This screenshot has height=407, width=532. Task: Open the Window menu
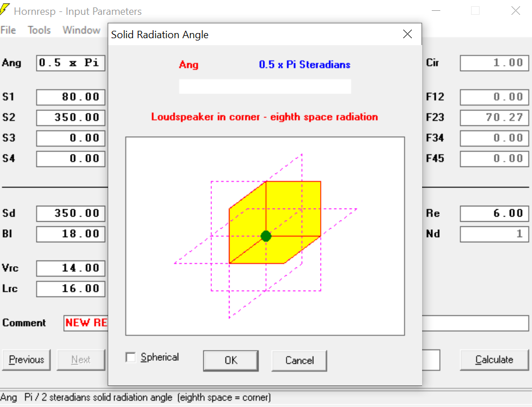[81, 30]
